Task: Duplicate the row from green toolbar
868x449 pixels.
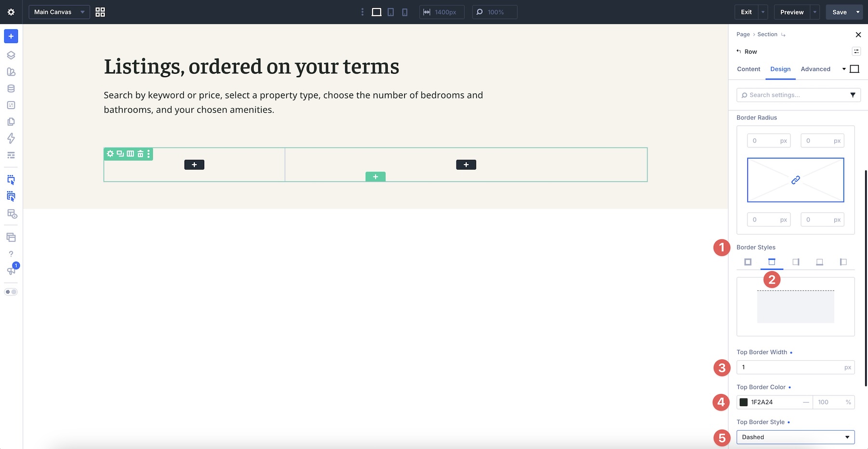Action: pyautogui.click(x=120, y=154)
